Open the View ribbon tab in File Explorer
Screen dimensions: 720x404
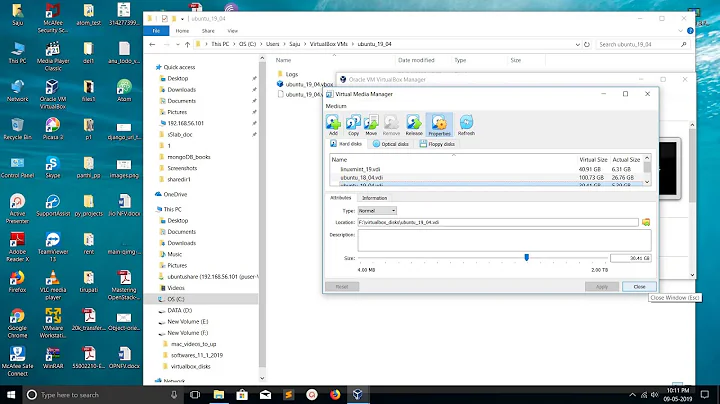point(232,31)
